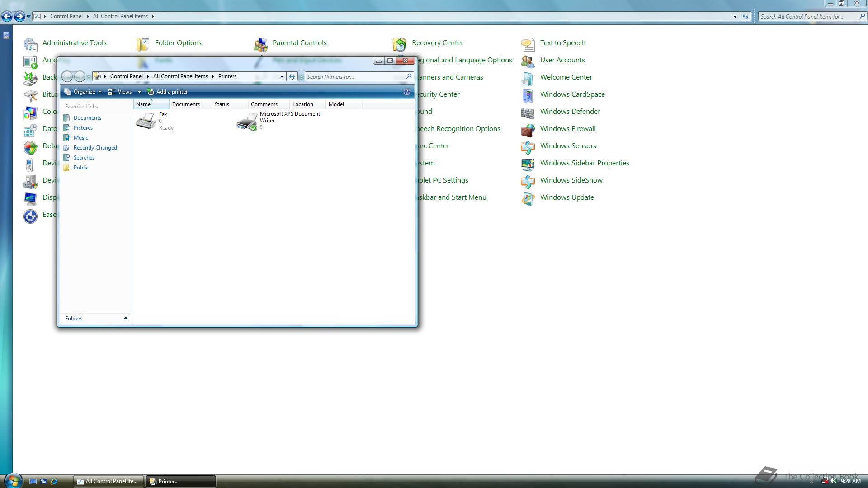
Task: Click the Back arrow in Control Panel window
Action: pos(7,17)
